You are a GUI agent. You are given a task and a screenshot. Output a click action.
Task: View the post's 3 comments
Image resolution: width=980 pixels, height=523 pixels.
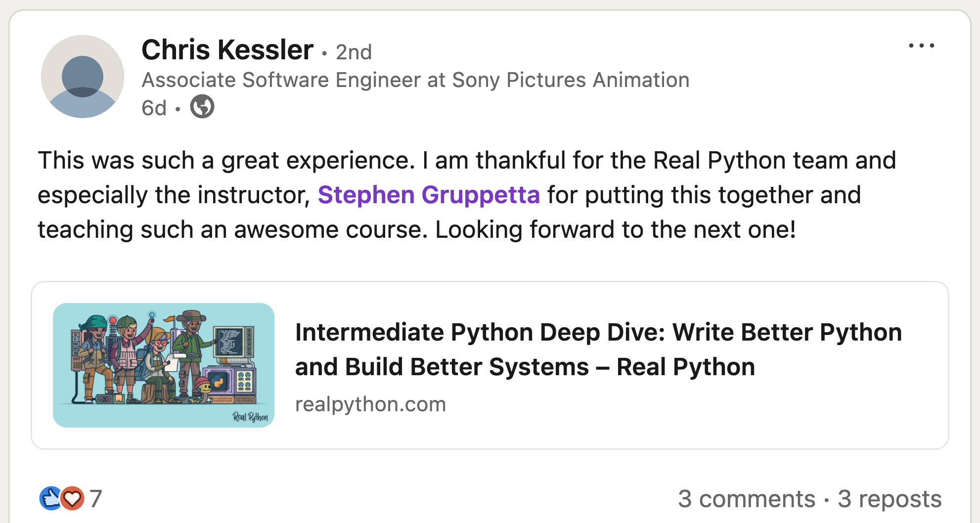pos(747,499)
